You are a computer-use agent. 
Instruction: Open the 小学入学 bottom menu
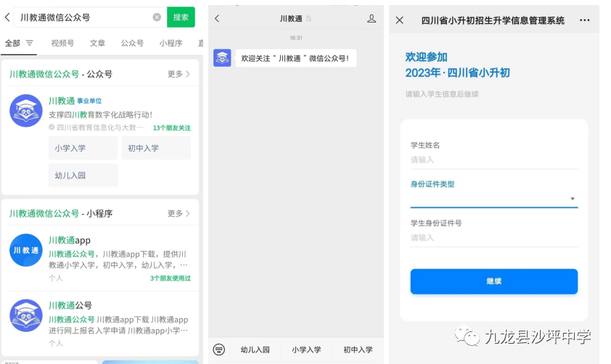pyautogui.click(x=306, y=349)
